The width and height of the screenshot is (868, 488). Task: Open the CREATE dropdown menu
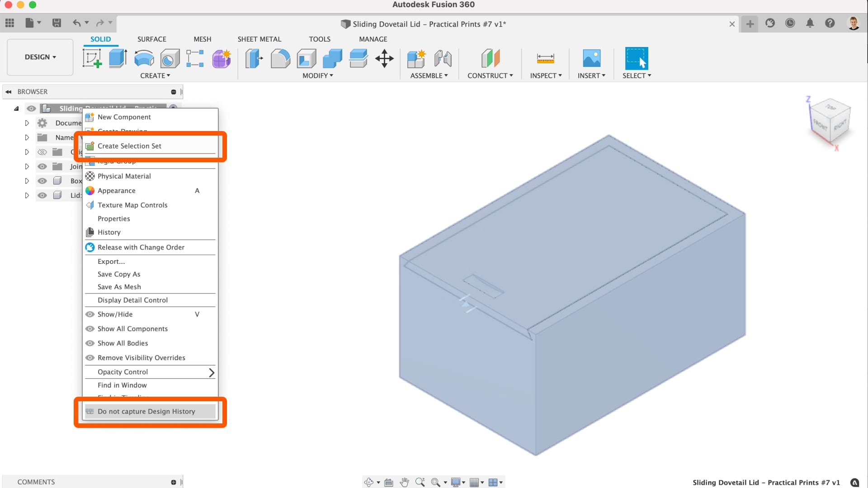(155, 75)
